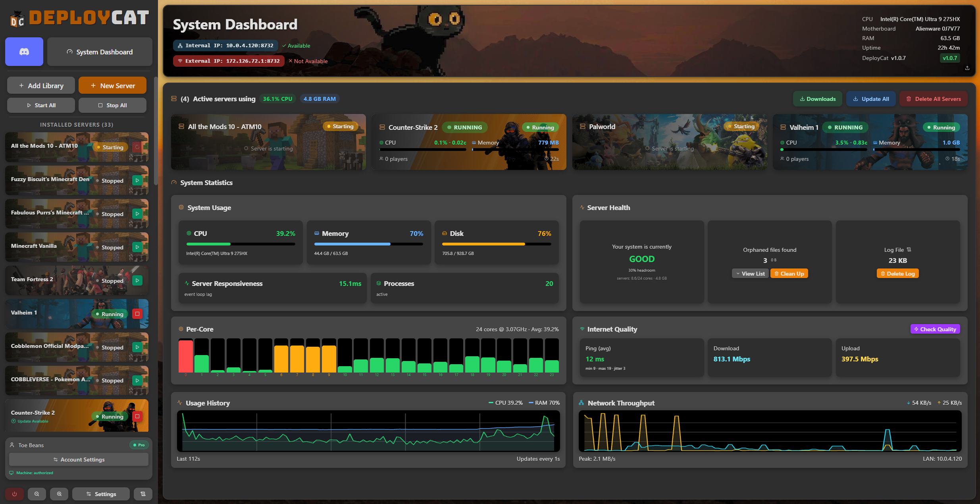Click Update All servers

pyautogui.click(x=871, y=99)
